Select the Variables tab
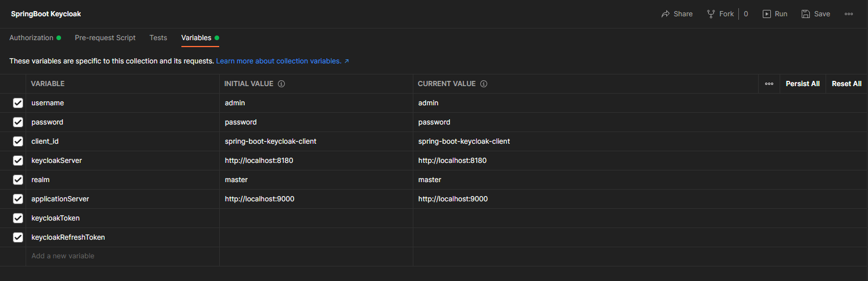Screen dimensions: 868x281 [x=200, y=38]
